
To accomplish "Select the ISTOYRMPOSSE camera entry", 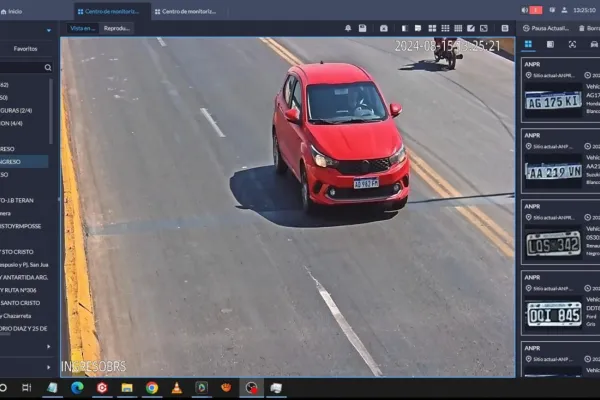I will [x=21, y=226].
